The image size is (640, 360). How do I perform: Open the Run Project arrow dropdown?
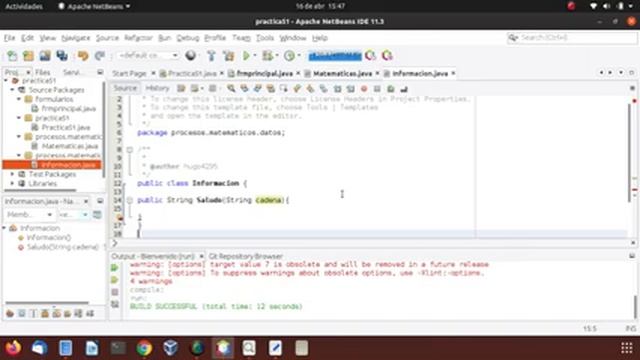(255, 56)
